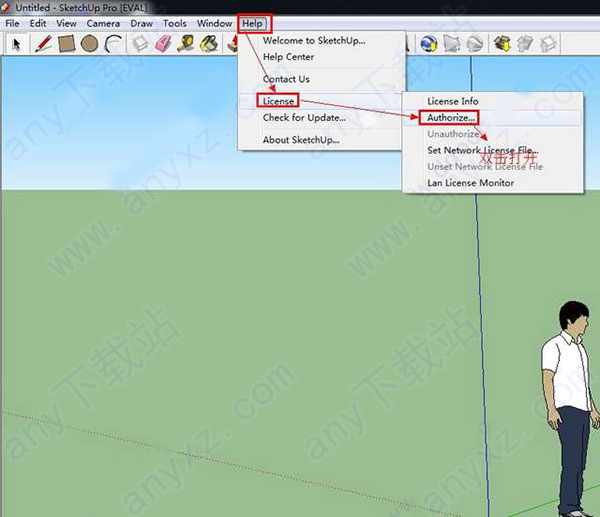Choose Set Network License File..

(x=483, y=150)
